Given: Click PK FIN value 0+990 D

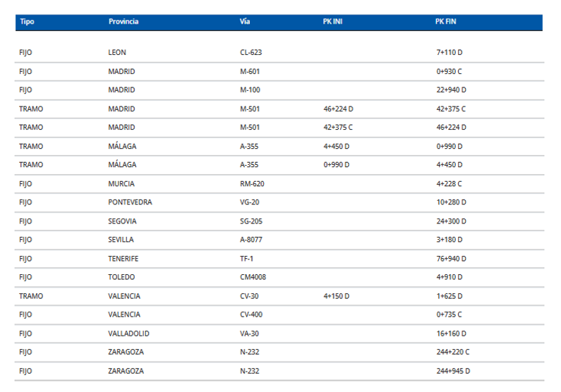Looking at the screenshot, I should [452, 146].
